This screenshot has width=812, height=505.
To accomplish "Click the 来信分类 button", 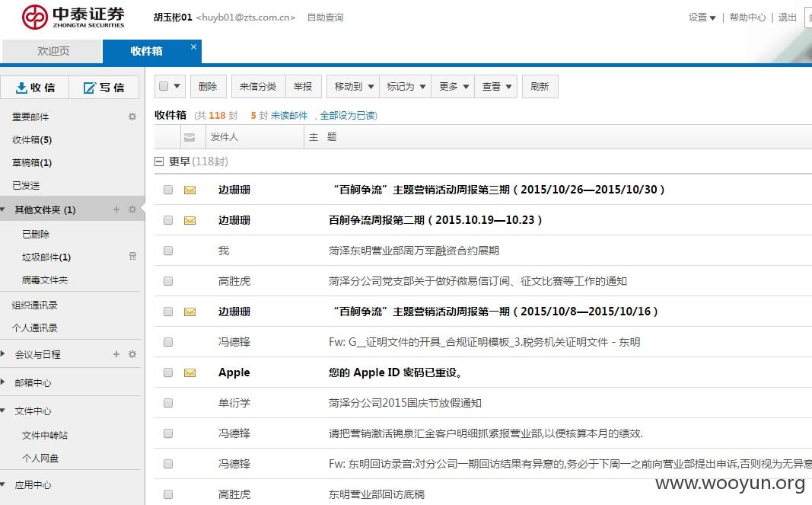I will tap(259, 87).
